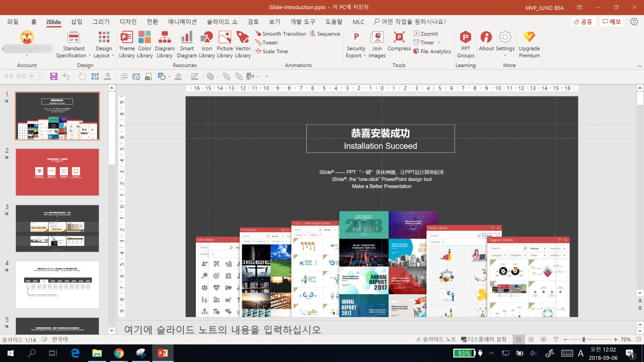
Task: Click the 한국어 language indicator
Action: 60,339
